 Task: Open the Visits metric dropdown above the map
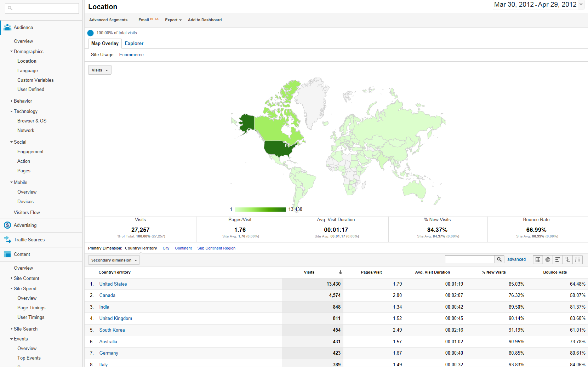click(99, 70)
